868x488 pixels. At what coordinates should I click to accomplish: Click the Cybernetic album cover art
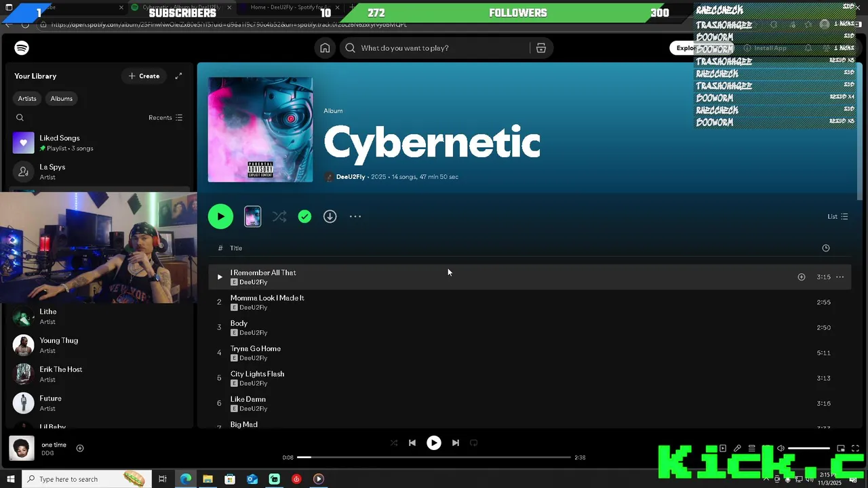(260, 129)
